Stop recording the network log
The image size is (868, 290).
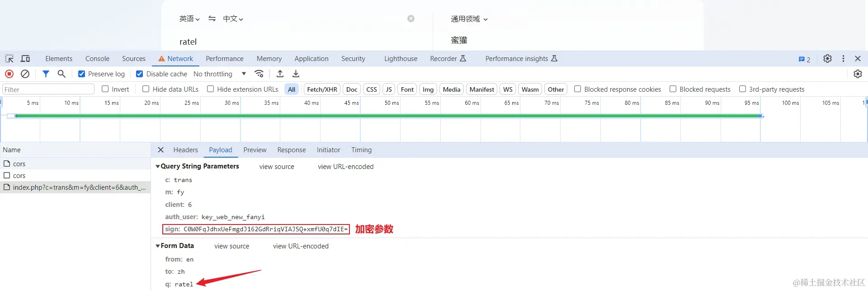point(9,74)
